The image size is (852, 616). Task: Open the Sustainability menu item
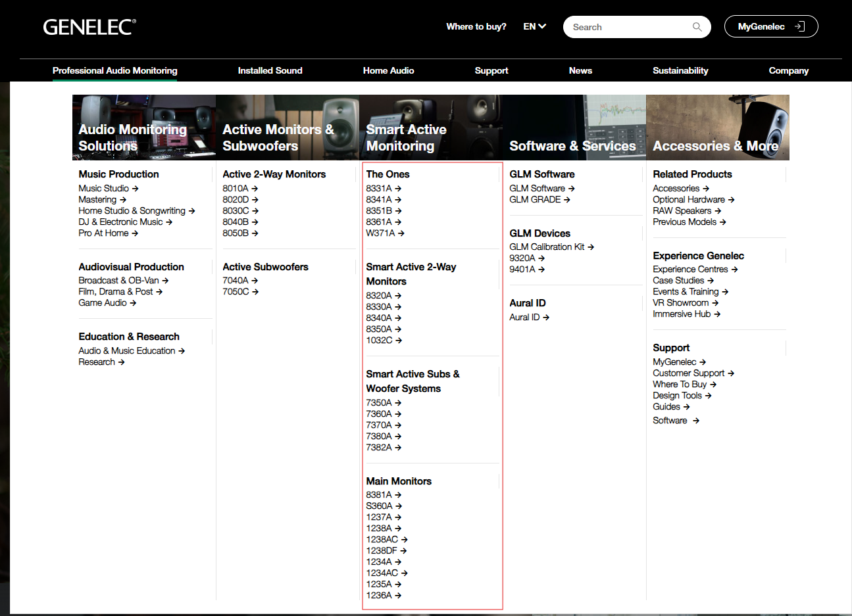pos(680,70)
